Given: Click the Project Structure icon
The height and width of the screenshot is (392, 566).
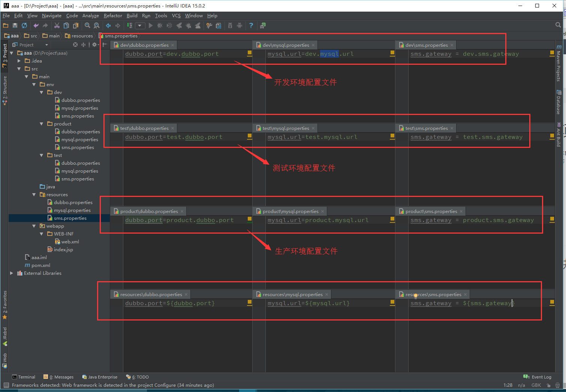Looking at the screenshot, I should click(219, 25).
